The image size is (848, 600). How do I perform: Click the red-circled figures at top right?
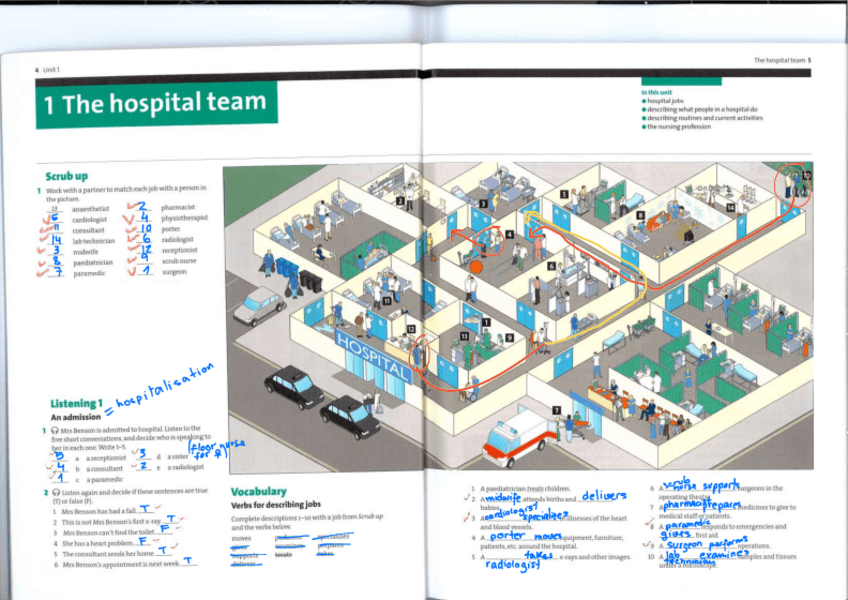pos(796,183)
